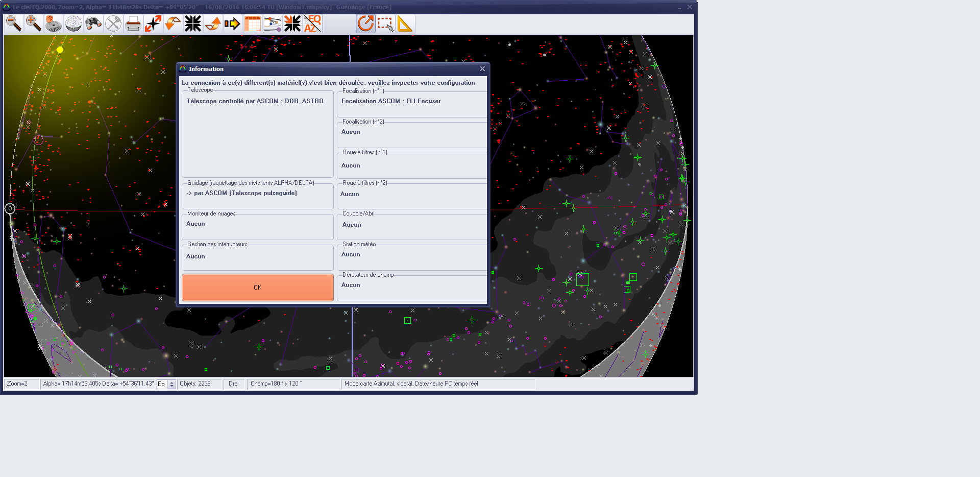This screenshot has height=477, width=980.
Task: Toggle the orange circular rotation arrow tool
Action: click(365, 23)
